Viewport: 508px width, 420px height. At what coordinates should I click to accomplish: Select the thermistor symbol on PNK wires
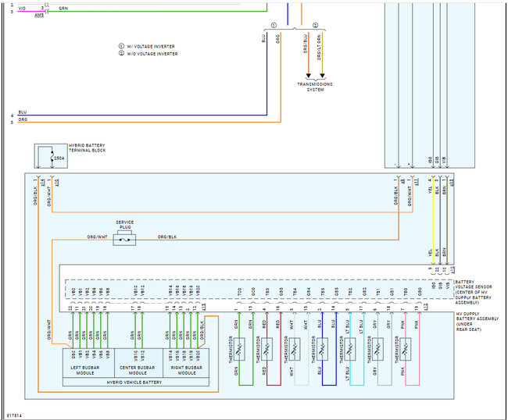click(x=406, y=349)
